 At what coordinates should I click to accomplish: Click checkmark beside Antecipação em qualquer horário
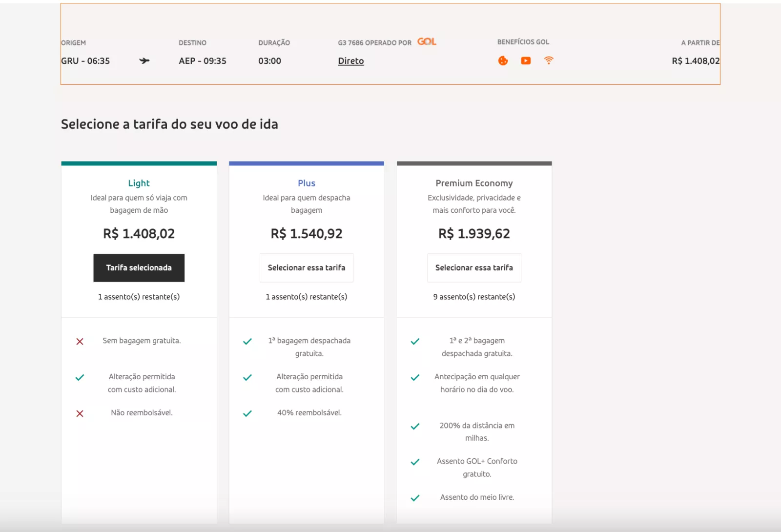[415, 377]
